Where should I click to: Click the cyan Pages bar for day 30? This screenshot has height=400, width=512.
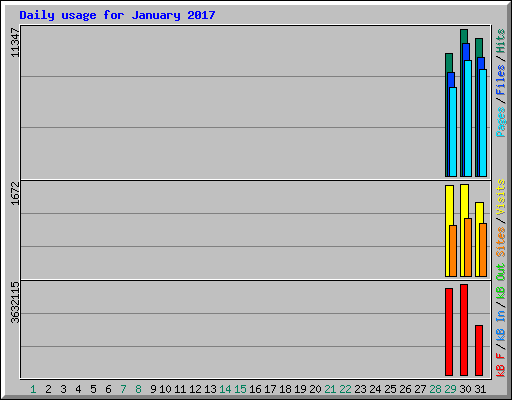pos(468,118)
